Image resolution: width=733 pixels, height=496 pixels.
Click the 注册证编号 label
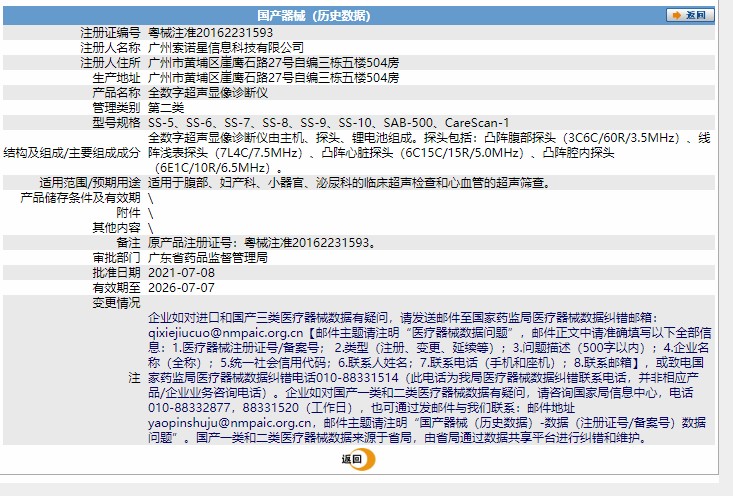pos(110,33)
